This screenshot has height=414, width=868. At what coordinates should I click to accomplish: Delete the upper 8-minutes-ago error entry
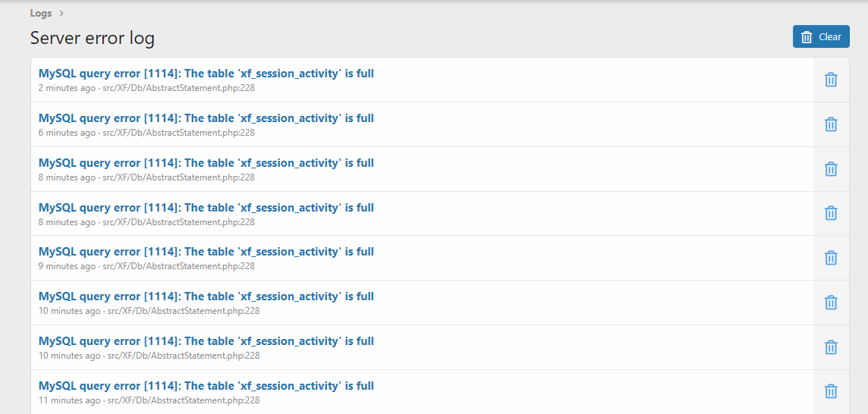(831, 169)
